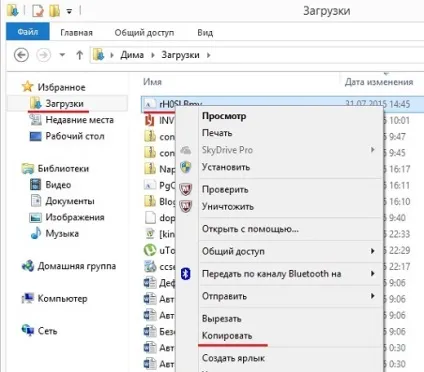Open the Изображения library
Viewport: 424px width, 372px height.
tap(75, 217)
